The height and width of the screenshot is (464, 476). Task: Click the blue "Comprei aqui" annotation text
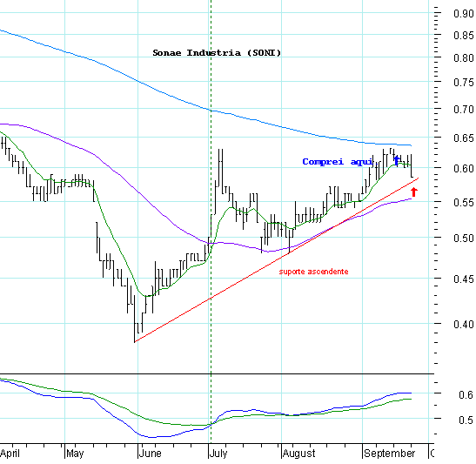click(338, 162)
